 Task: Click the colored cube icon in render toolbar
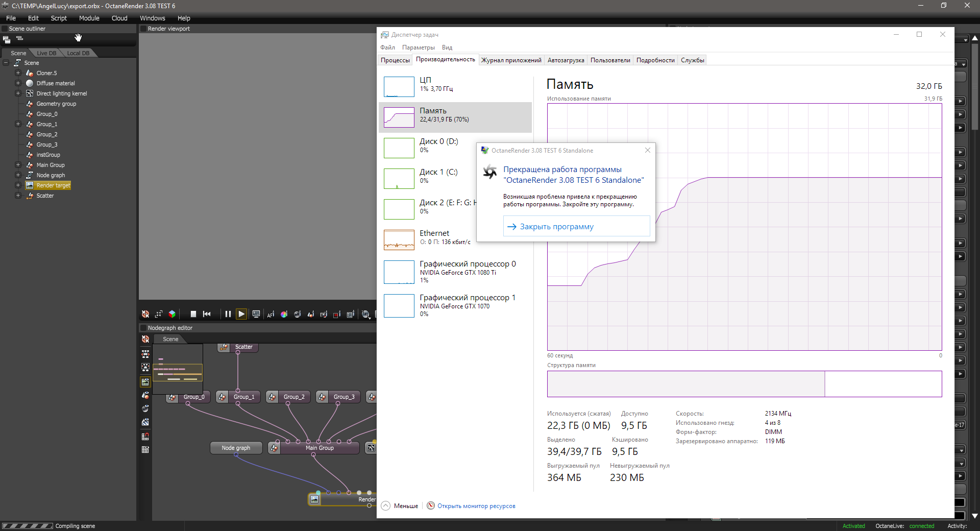172,314
